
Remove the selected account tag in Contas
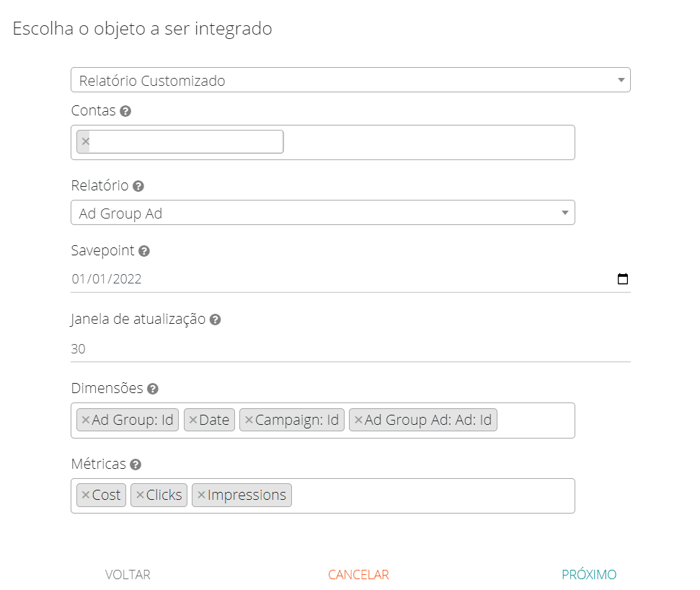(x=86, y=141)
